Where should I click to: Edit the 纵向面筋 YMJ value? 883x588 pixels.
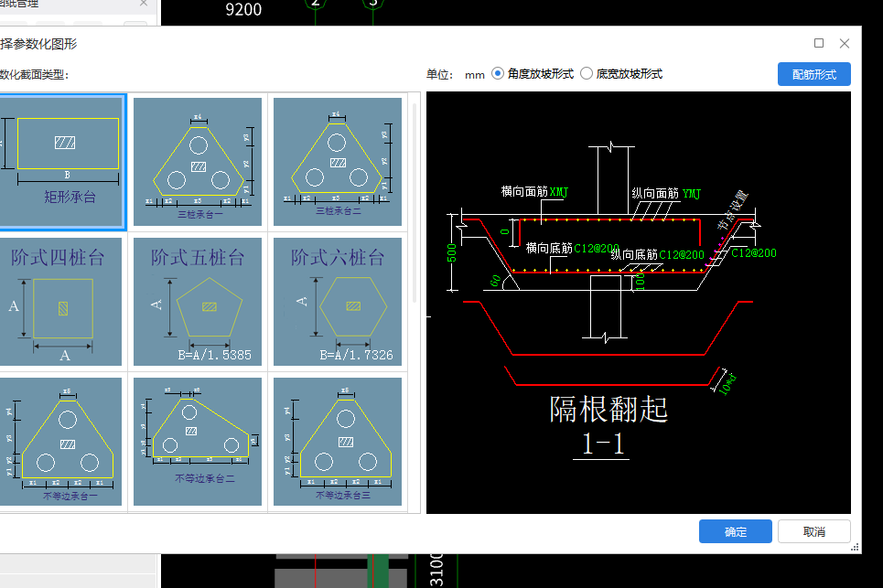(x=692, y=194)
